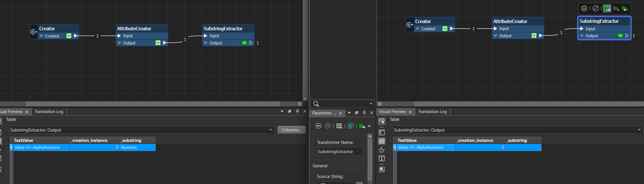Click the Run From This icon in the mini toolbar
The width and height of the screenshot is (644, 184).
click(x=625, y=8)
